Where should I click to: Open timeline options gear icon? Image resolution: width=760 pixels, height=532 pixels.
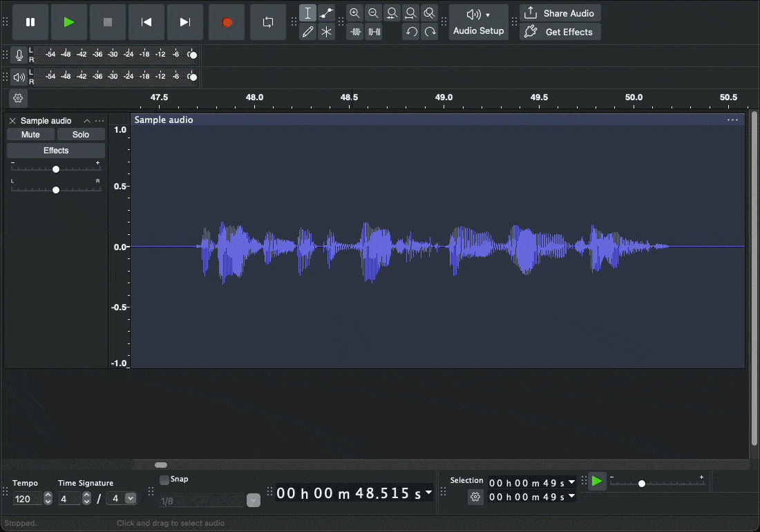pos(19,99)
